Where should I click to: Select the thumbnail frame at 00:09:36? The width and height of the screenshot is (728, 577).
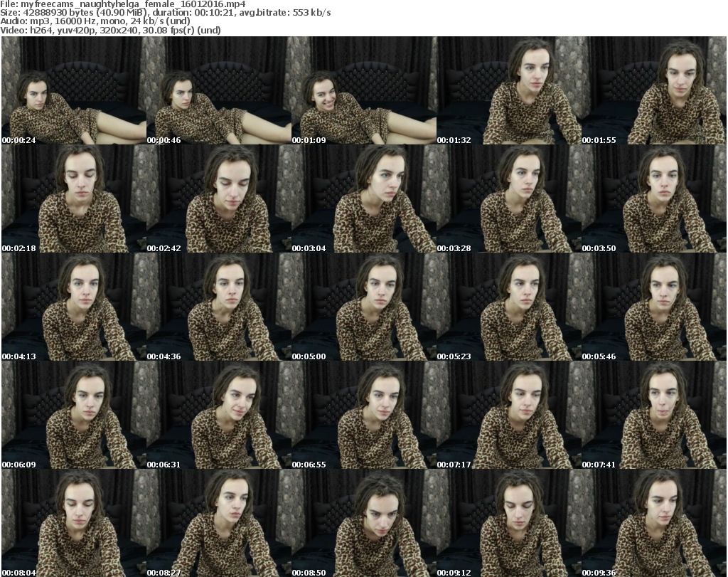pos(654,523)
